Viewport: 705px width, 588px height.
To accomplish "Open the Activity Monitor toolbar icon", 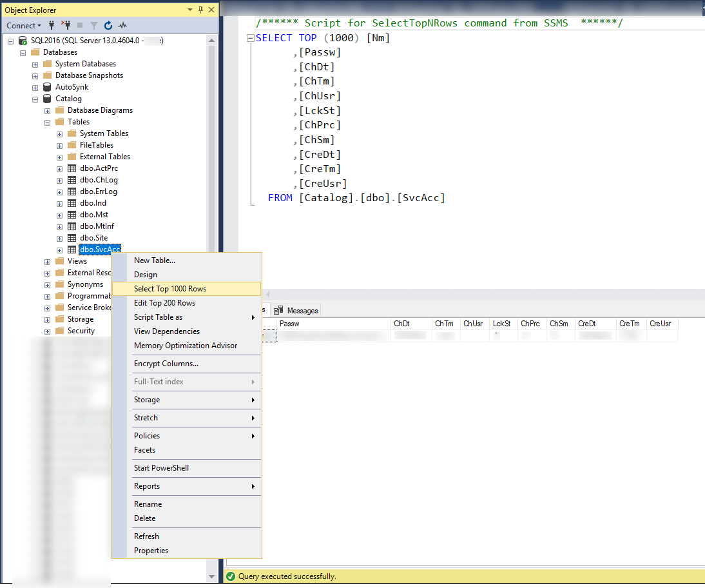I will [122, 26].
